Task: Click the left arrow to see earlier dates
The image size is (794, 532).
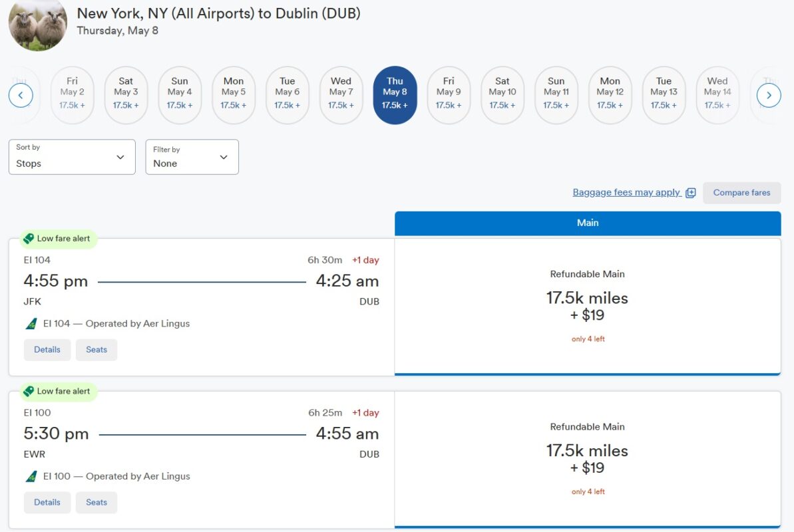Action: [x=21, y=95]
